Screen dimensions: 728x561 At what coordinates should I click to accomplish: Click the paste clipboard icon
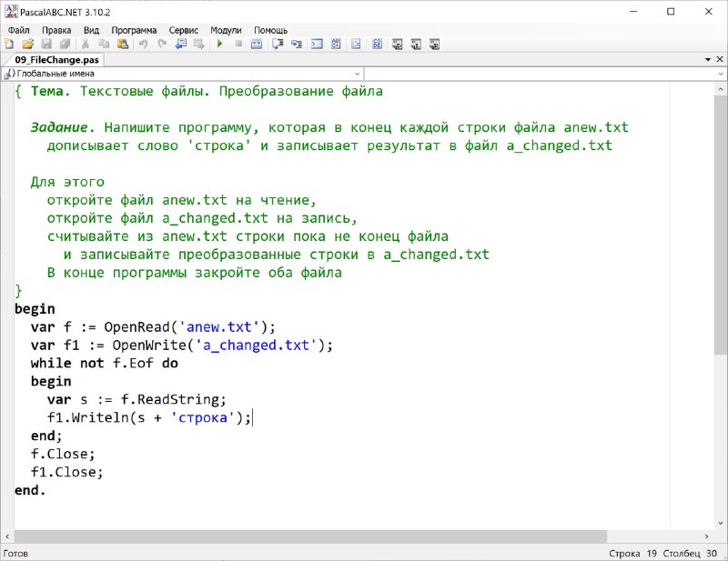pyautogui.click(x=123, y=44)
